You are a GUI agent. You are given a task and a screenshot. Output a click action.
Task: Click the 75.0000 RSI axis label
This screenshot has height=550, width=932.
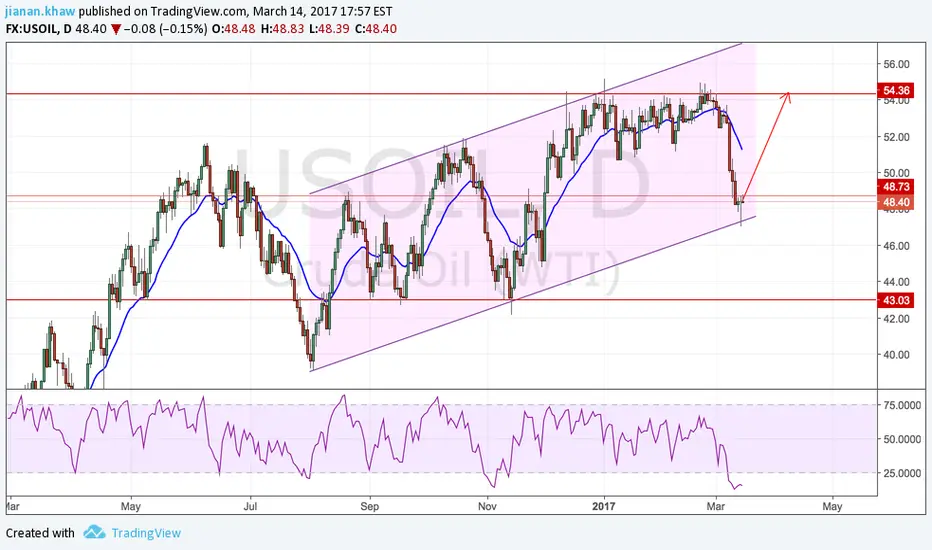coord(902,405)
